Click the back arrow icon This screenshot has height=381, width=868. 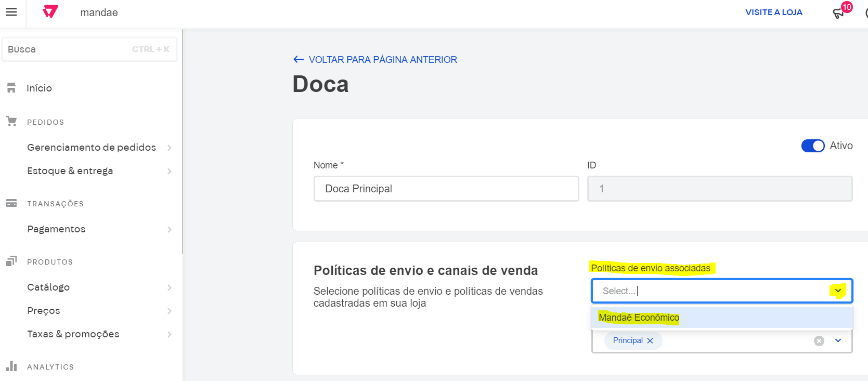pyautogui.click(x=299, y=60)
